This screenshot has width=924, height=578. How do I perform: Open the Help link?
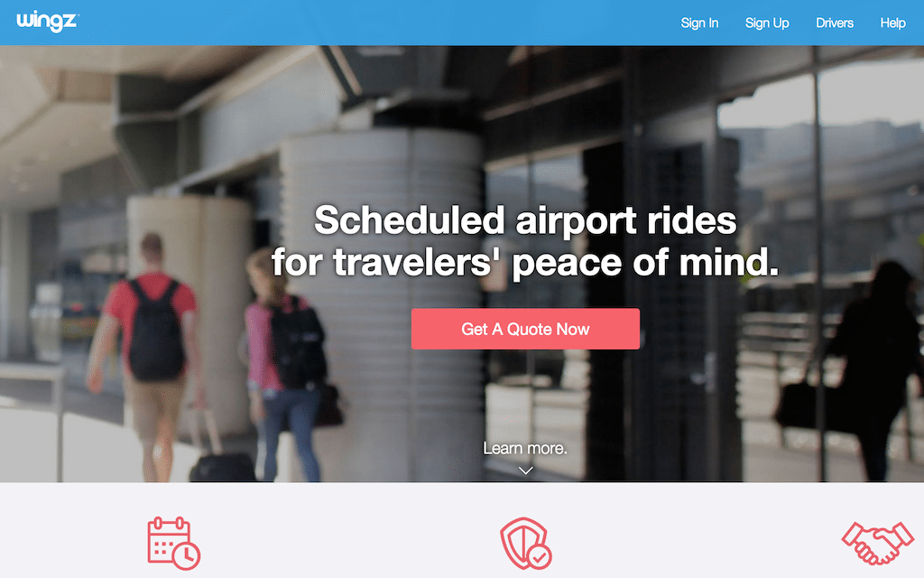click(x=892, y=23)
